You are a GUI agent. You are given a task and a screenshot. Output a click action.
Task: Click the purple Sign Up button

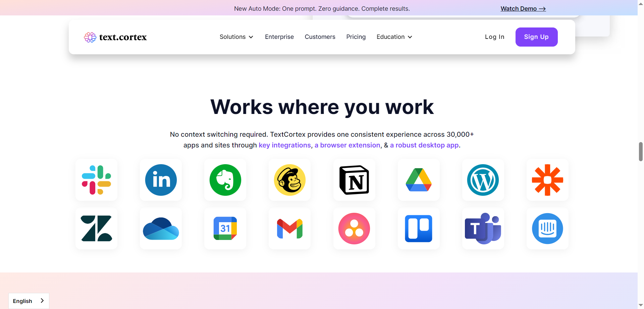(536, 37)
